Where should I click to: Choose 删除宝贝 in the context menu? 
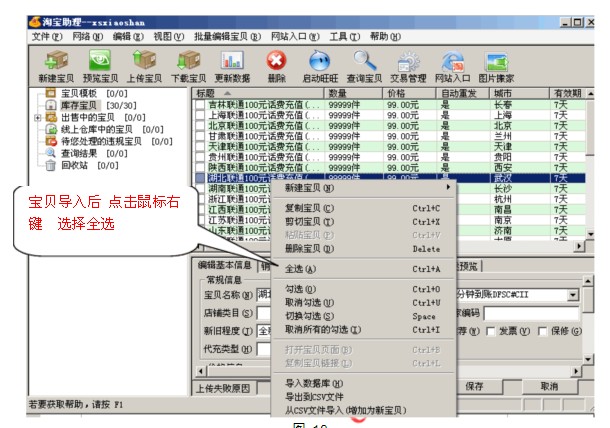[364, 249]
